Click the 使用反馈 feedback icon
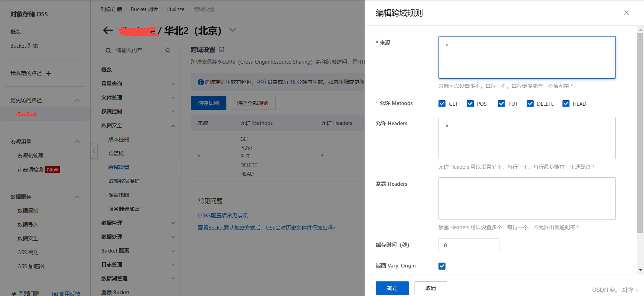 pyautogui.click(x=55, y=294)
